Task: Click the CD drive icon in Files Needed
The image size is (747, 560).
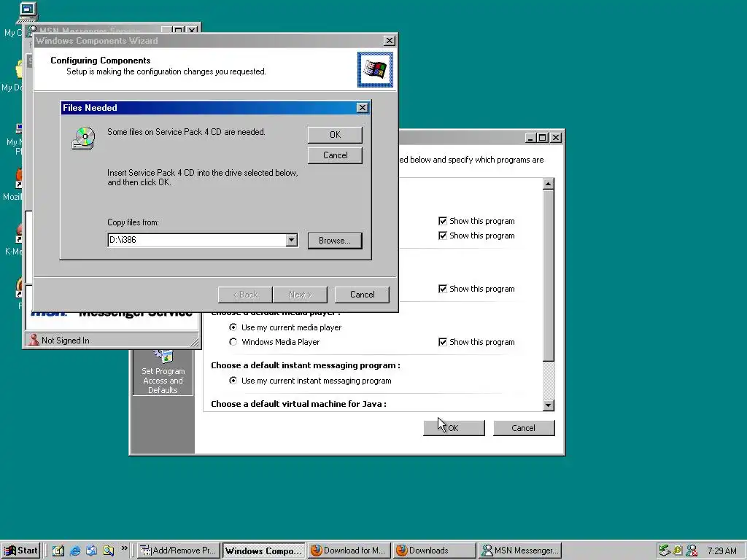Action: tap(83, 139)
